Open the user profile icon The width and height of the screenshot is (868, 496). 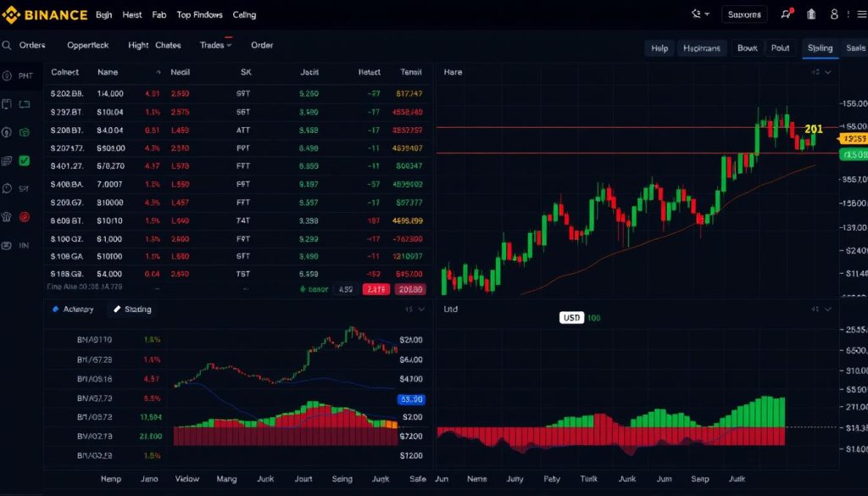coord(834,14)
